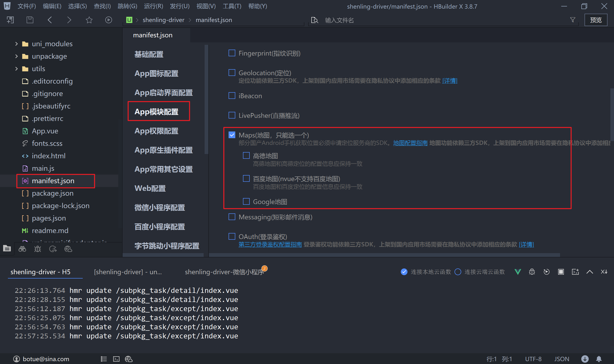614x364 pixels.
Task: Click the bookmark star icon
Action: tap(89, 20)
